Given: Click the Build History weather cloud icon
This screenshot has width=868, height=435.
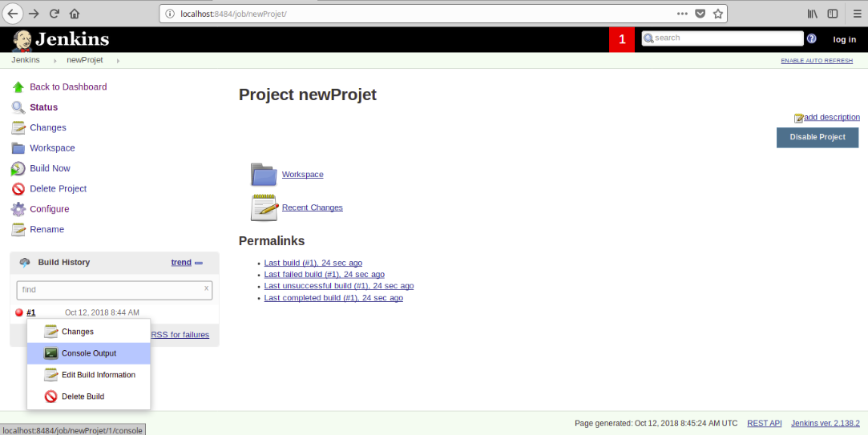Looking at the screenshot, I should [25, 263].
